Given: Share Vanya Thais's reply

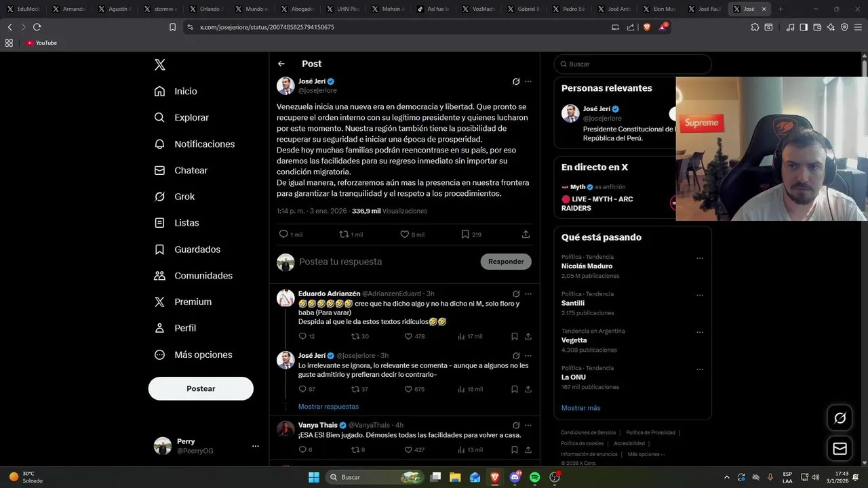Looking at the screenshot, I should point(528,449).
